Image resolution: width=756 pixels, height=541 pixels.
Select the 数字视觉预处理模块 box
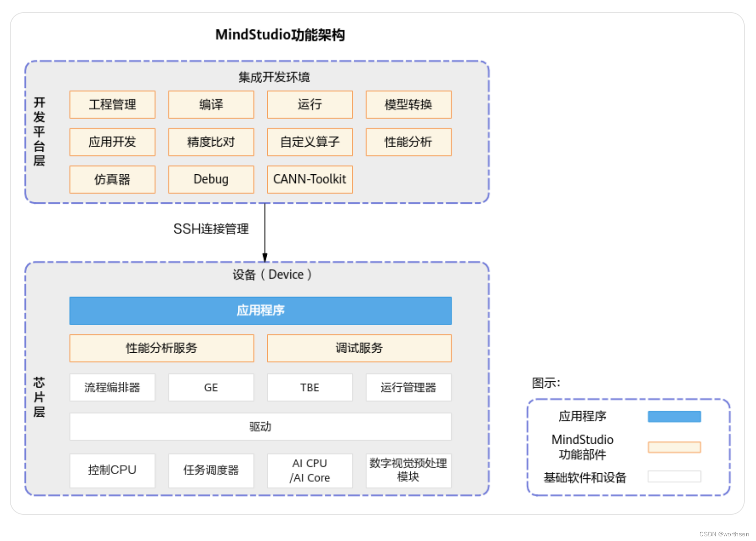(x=408, y=470)
